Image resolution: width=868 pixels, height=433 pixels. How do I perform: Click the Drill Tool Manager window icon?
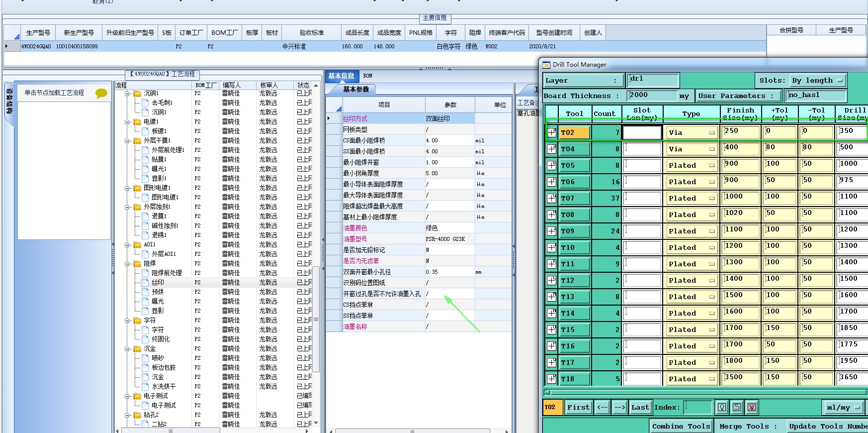point(546,65)
